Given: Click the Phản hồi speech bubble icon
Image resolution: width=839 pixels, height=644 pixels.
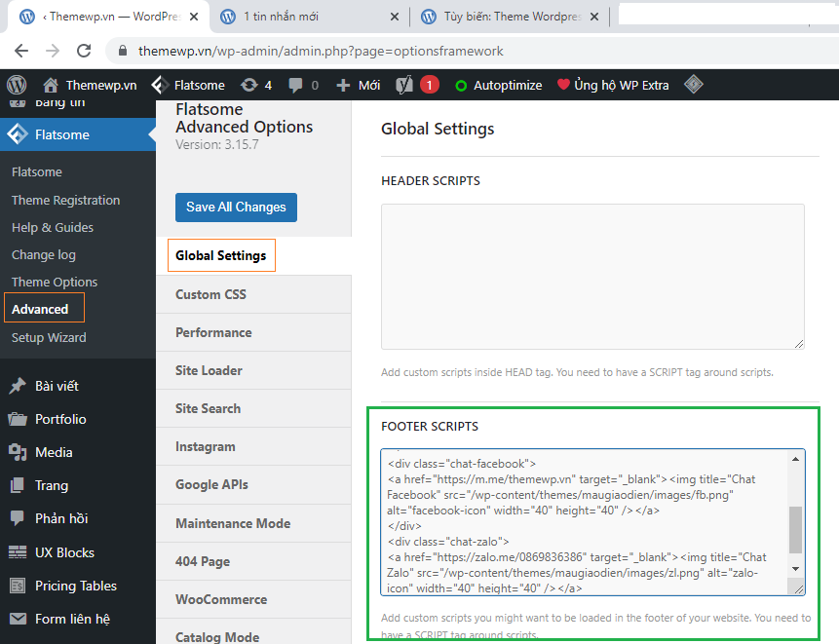Looking at the screenshot, I should point(18,518).
